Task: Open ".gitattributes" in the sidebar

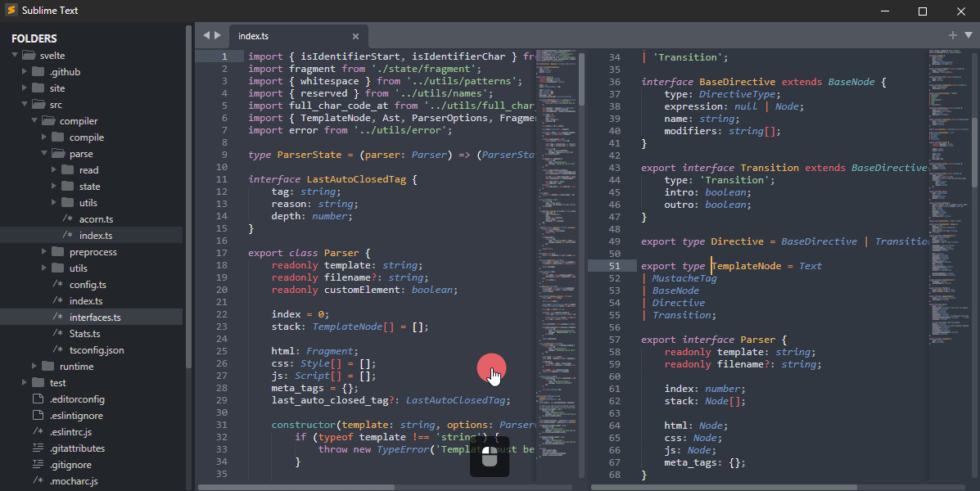Action: point(78,448)
